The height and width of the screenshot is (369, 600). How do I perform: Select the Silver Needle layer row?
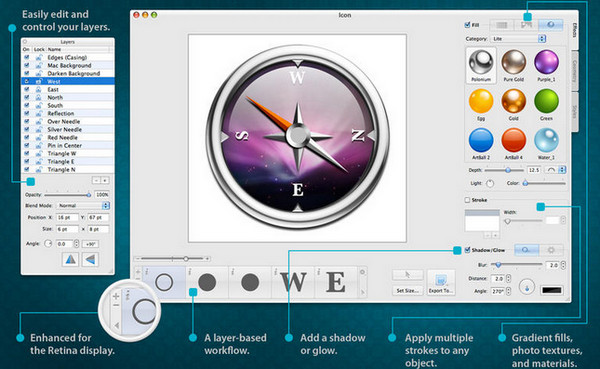point(68,129)
